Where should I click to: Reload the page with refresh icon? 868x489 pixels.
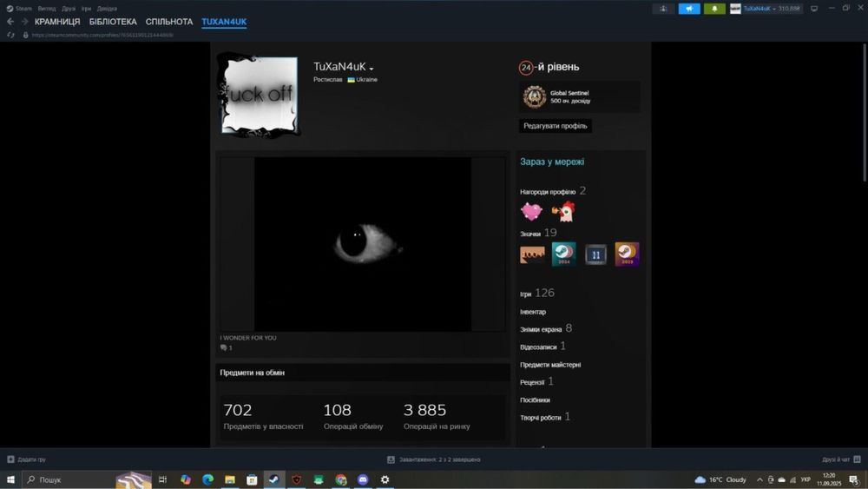point(10,35)
